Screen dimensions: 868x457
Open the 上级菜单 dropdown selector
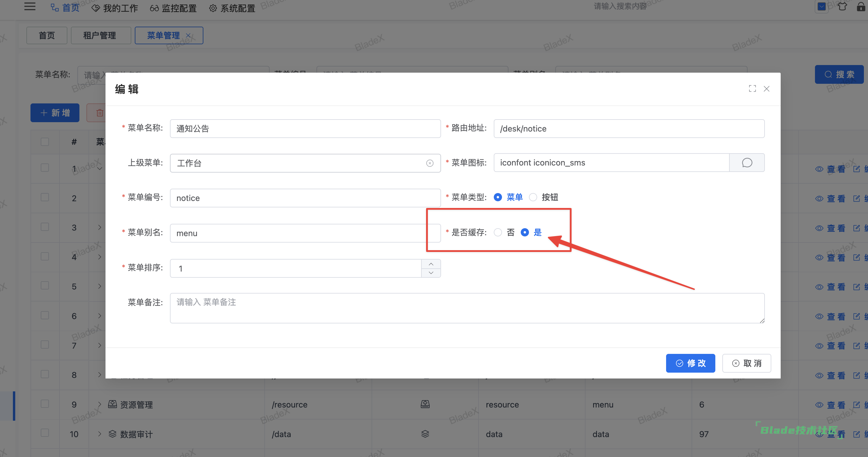[x=297, y=163]
